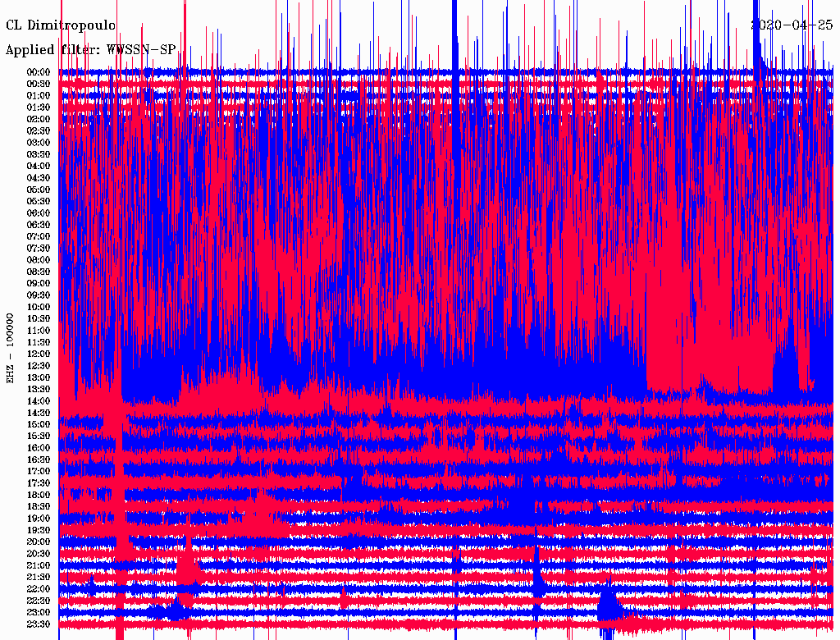The height and width of the screenshot is (640, 840).
Task: Click the 18:00 time label
Action: point(39,496)
